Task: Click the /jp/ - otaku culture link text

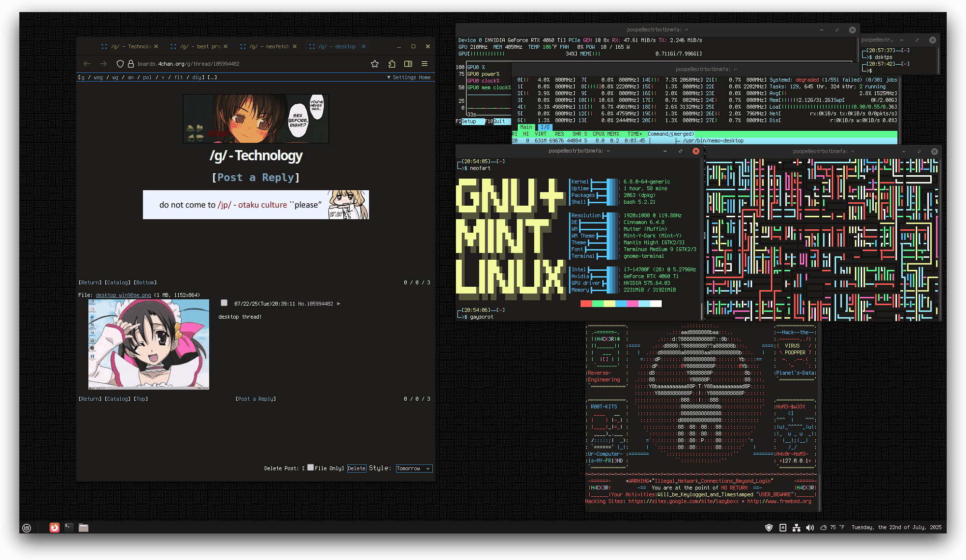Action: (x=252, y=205)
